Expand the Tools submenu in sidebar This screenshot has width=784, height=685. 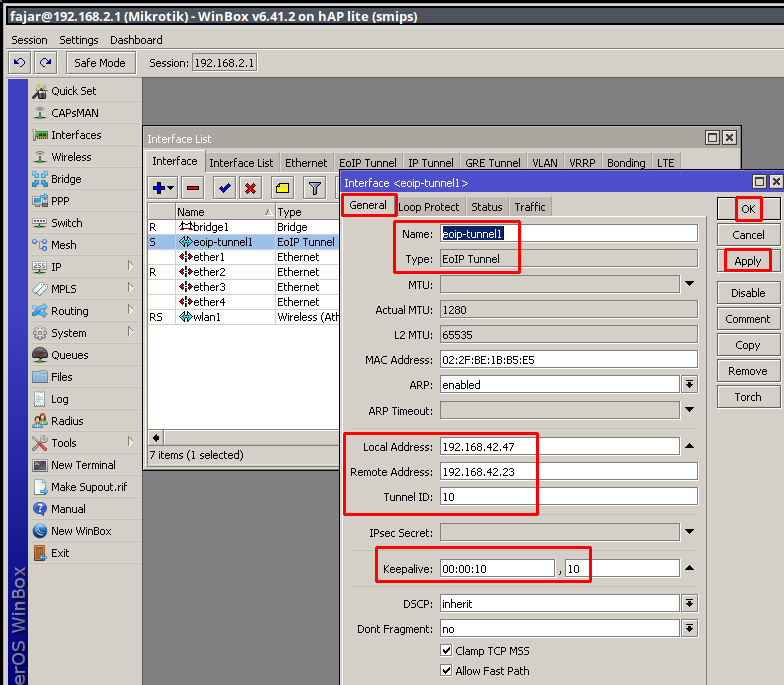130,442
